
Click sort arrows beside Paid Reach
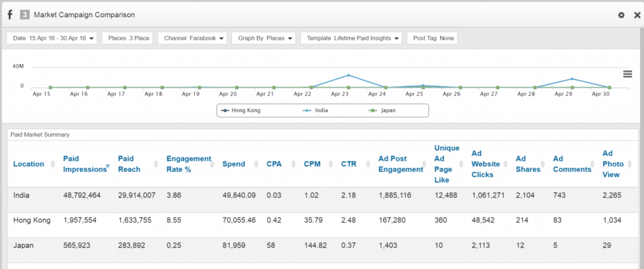tap(156, 164)
